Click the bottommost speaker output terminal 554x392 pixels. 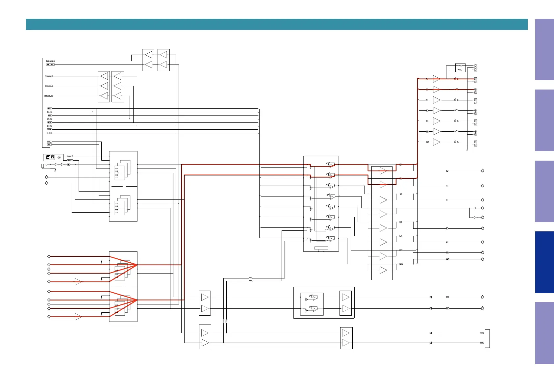[x=475, y=143]
